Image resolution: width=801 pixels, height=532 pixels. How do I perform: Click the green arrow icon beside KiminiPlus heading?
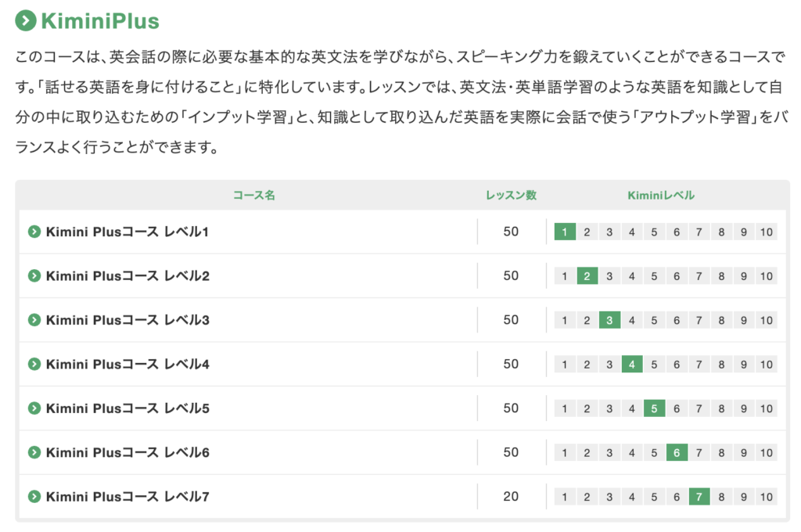[26, 20]
